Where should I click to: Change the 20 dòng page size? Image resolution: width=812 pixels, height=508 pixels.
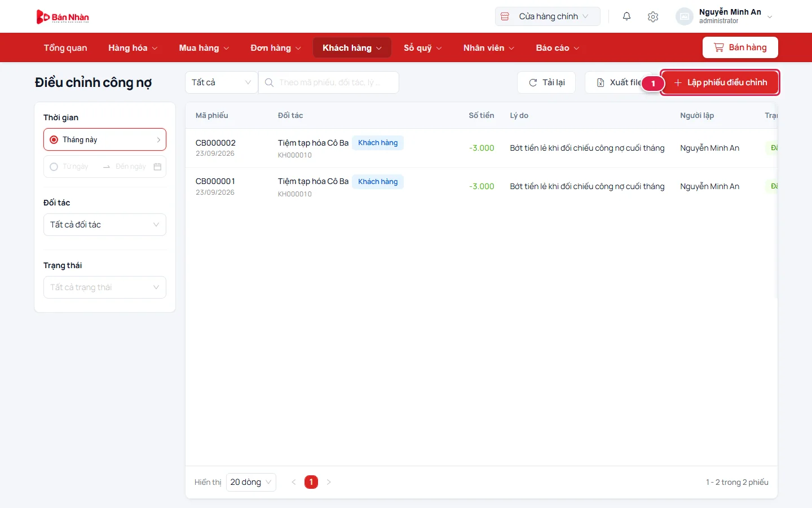251,482
